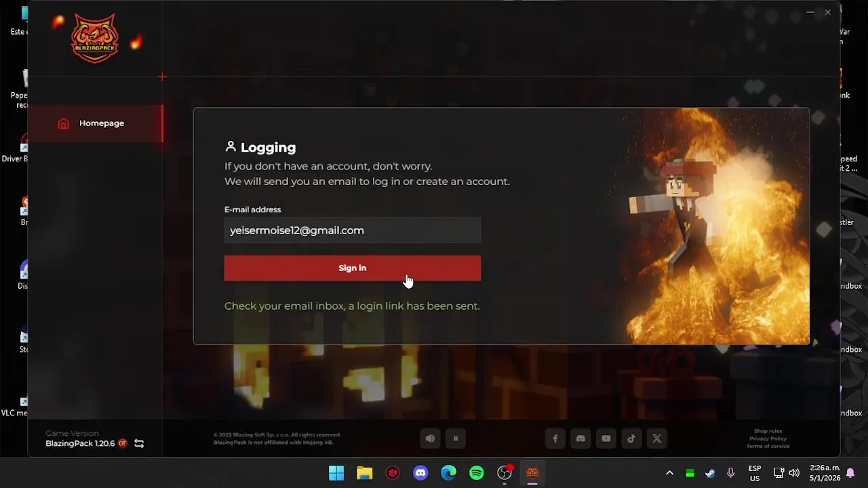Click the Sign in button

point(353,268)
